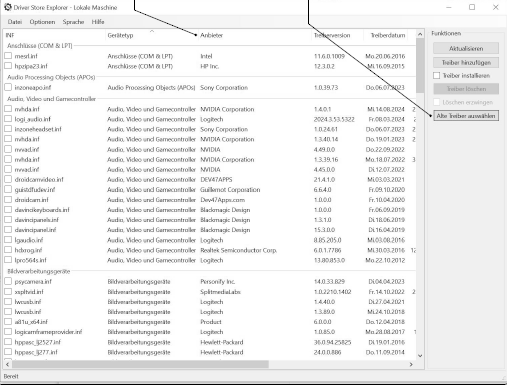Open the Datei menu
507x385 pixels.
(15, 22)
